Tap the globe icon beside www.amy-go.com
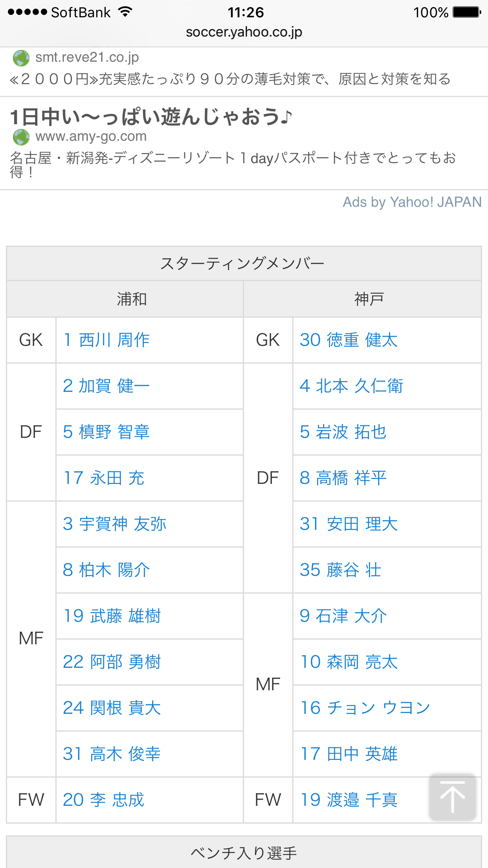Image resolution: width=488 pixels, height=868 pixels. (21, 137)
